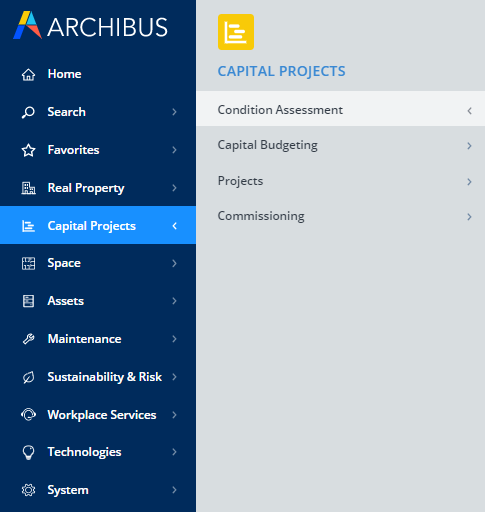The height and width of the screenshot is (512, 485).
Task: Collapse Capital Projects sidebar chevron
Action: [x=175, y=226]
